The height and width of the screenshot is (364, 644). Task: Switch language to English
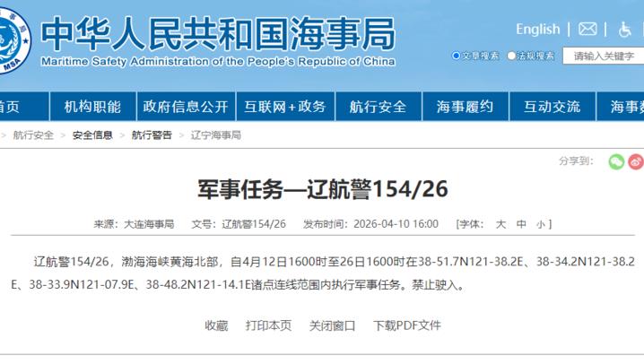(537, 30)
